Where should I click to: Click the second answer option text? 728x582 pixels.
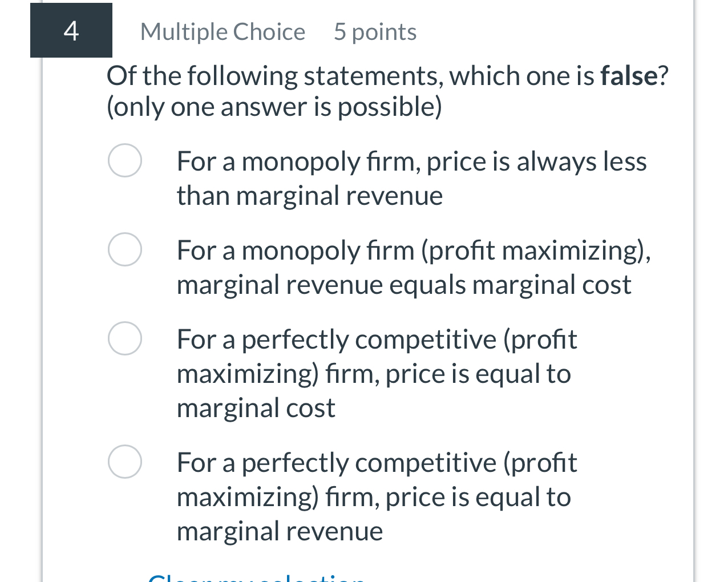414,267
